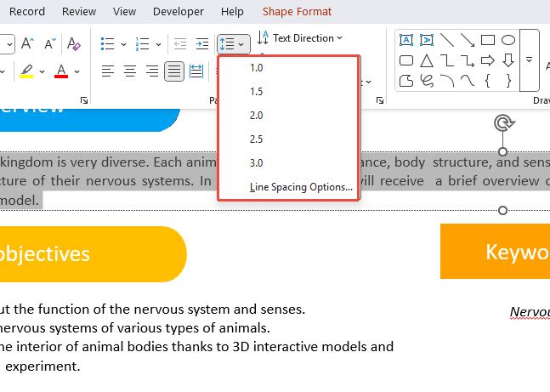Open the Text Direction dropdown
Image resolution: width=550 pixels, height=392 pixels.
coord(300,38)
